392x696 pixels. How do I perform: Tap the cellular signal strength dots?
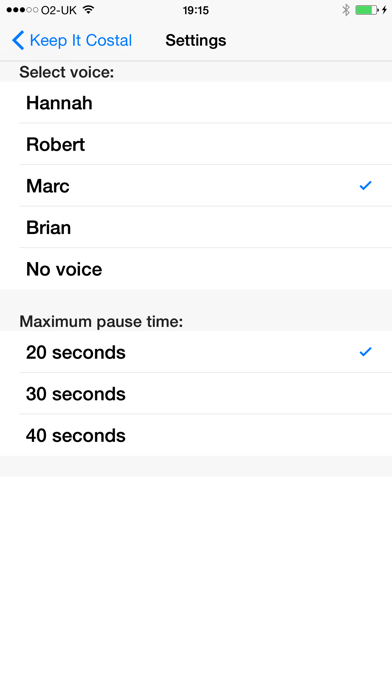22,10
